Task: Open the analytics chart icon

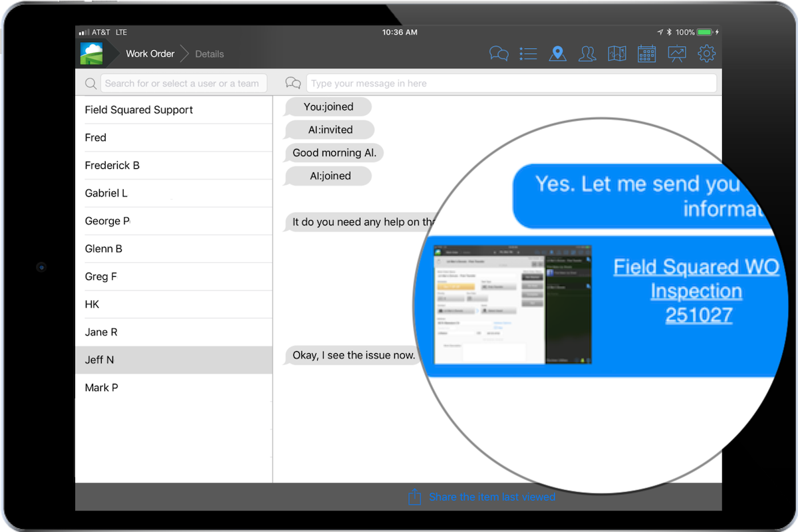Action: click(676, 53)
